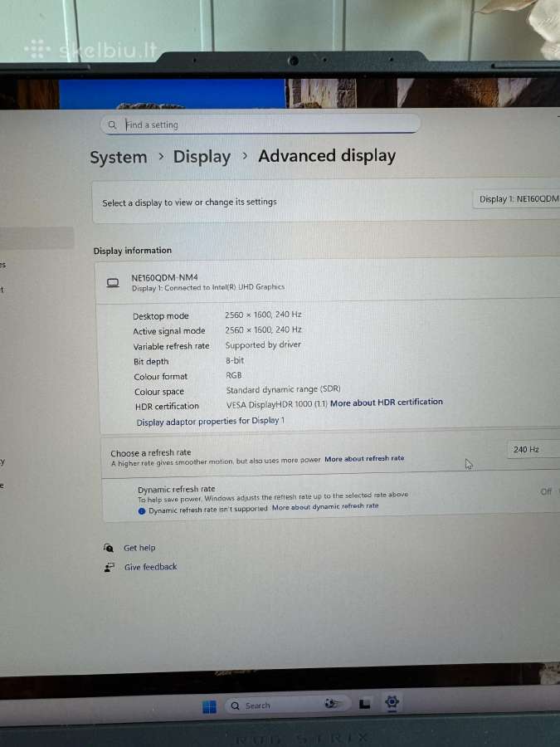Image resolution: width=560 pixels, height=747 pixels.
Task: Go back to System breadcrumb
Action: point(119,157)
